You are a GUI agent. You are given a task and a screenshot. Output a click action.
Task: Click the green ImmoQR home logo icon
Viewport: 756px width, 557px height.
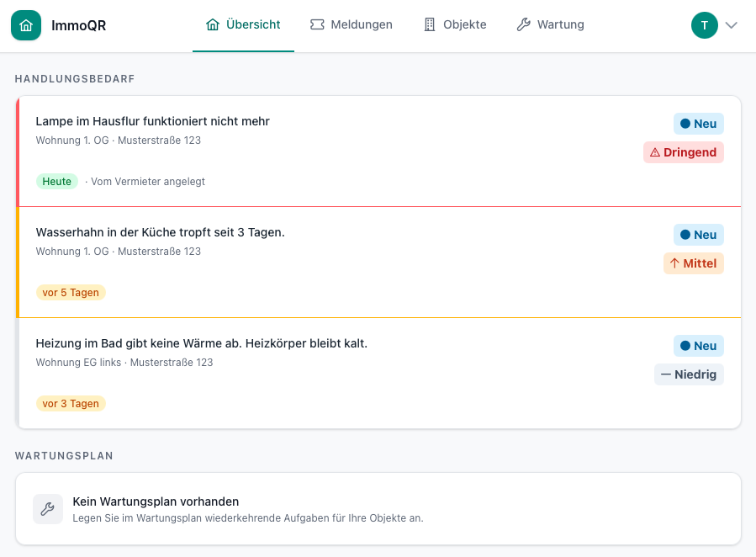(26, 24)
